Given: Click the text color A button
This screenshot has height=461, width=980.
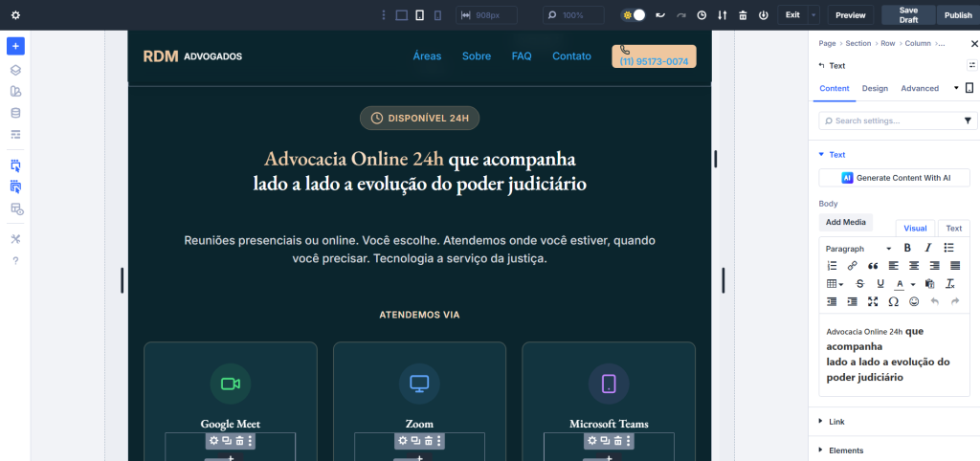Looking at the screenshot, I should click(x=900, y=284).
